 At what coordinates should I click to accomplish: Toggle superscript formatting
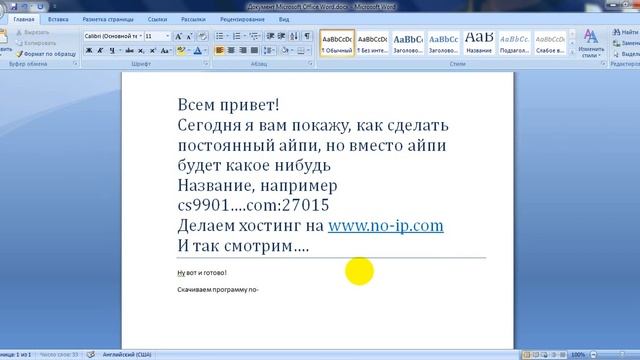[152, 51]
